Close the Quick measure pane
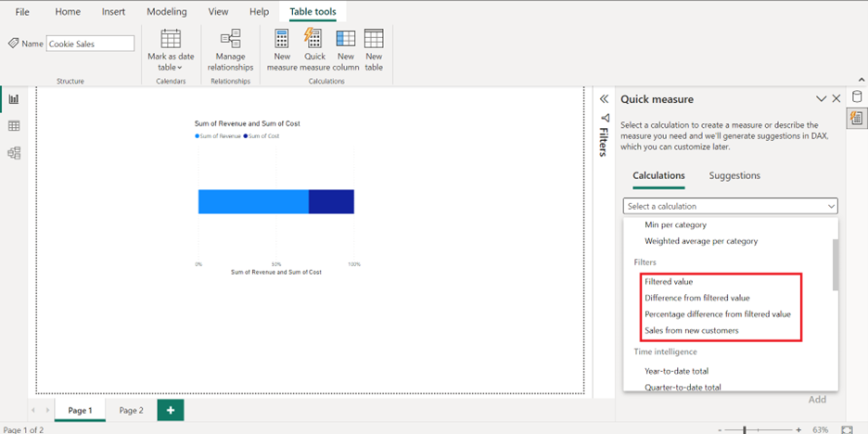The image size is (868, 434). (836, 99)
